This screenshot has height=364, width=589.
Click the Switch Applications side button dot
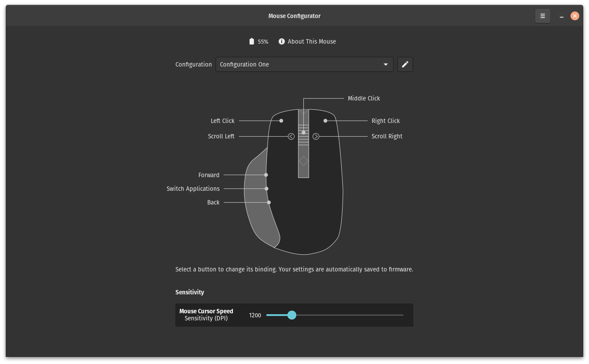click(266, 189)
